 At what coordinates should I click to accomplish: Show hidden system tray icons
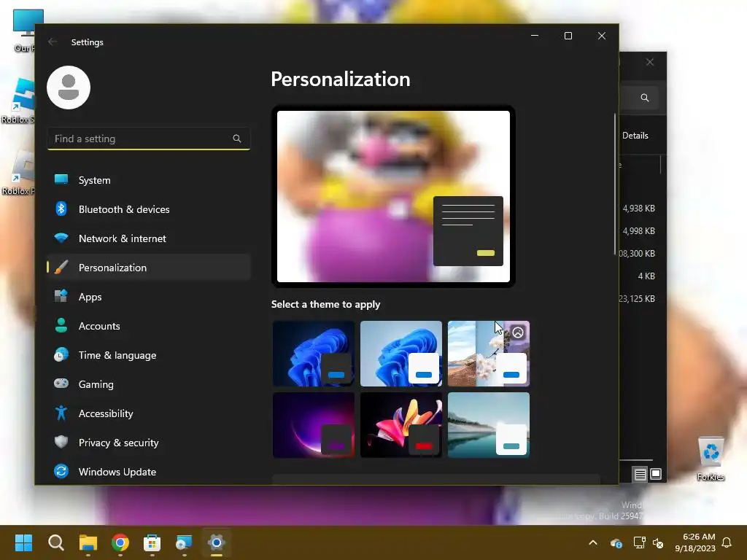pyautogui.click(x=593, y=542)
